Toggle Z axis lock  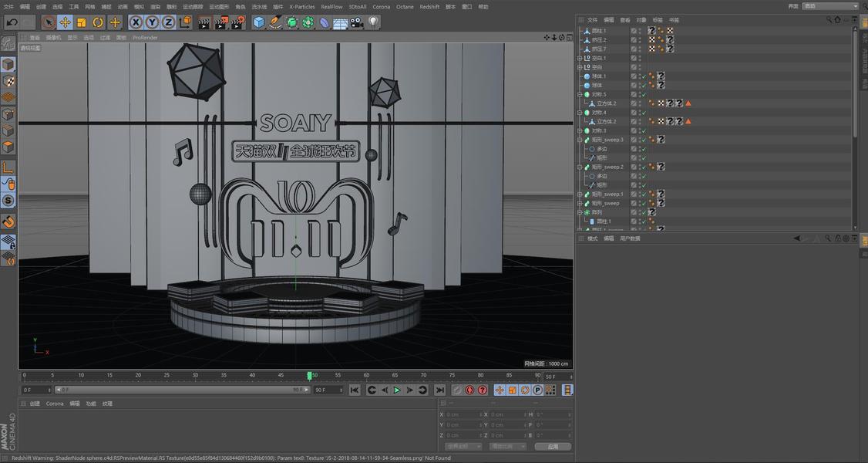168,22
